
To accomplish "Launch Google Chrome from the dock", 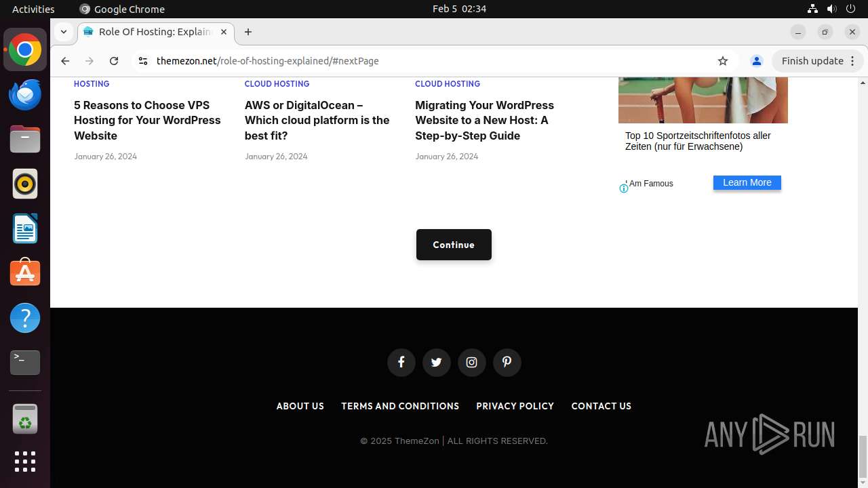I will (x=25, y=50).
